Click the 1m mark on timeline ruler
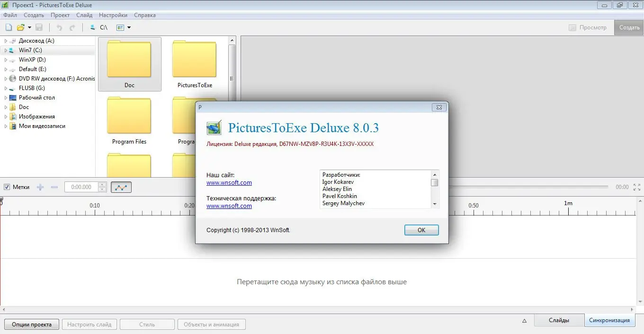The image size is (644, 334). 568,203
